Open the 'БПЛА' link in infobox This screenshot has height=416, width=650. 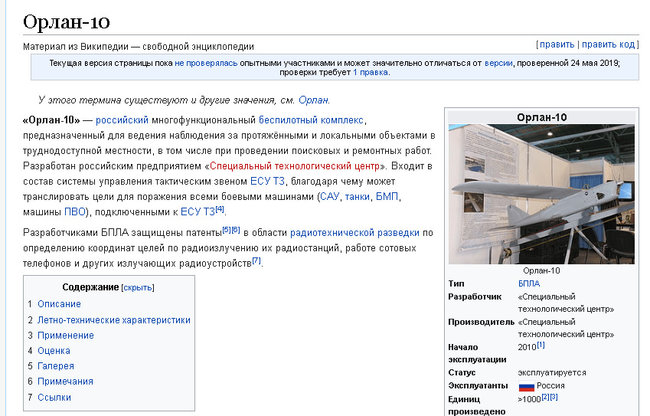click(x=529, y=284)
